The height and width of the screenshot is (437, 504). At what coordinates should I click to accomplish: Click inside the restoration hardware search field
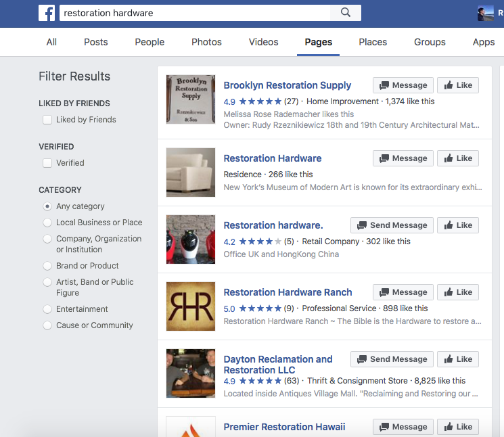[x=195, y=13]
